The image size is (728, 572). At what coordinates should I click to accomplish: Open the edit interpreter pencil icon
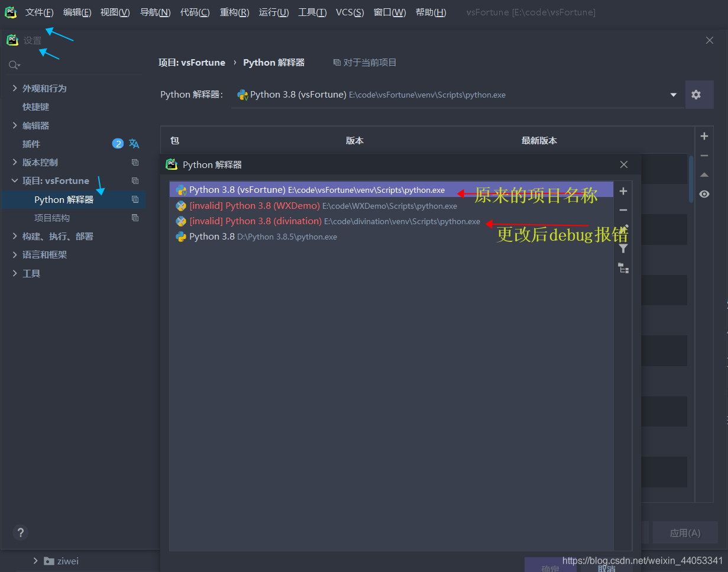pyautogui.click(x=623, y=229)
